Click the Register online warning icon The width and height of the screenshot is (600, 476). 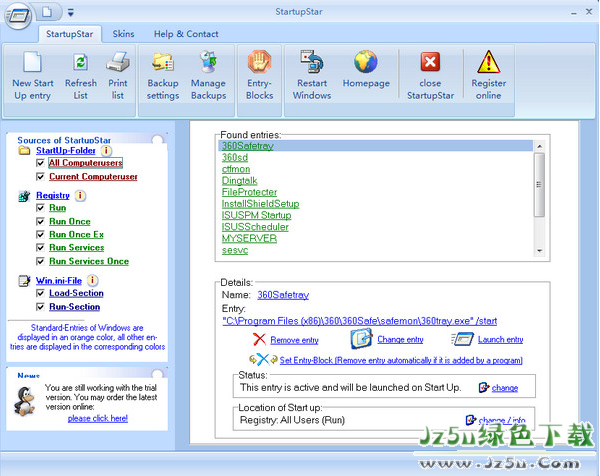click(489, 62)
